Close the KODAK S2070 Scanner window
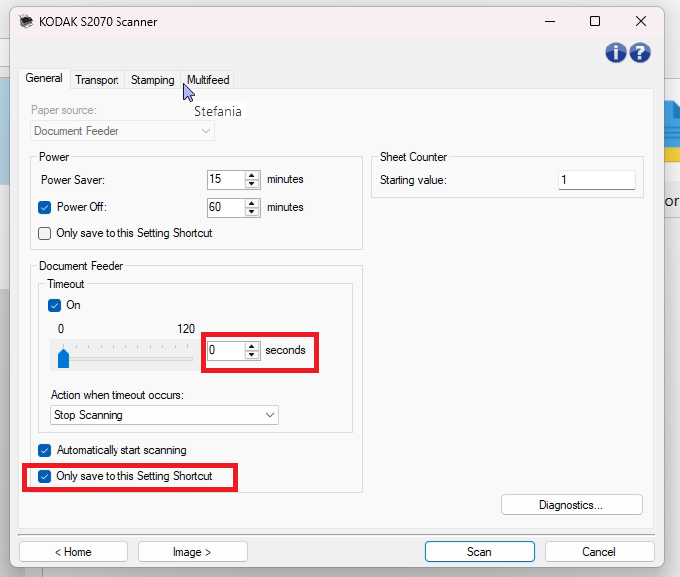The width and height of the screenshot is (680, 577). pos(641,21)
